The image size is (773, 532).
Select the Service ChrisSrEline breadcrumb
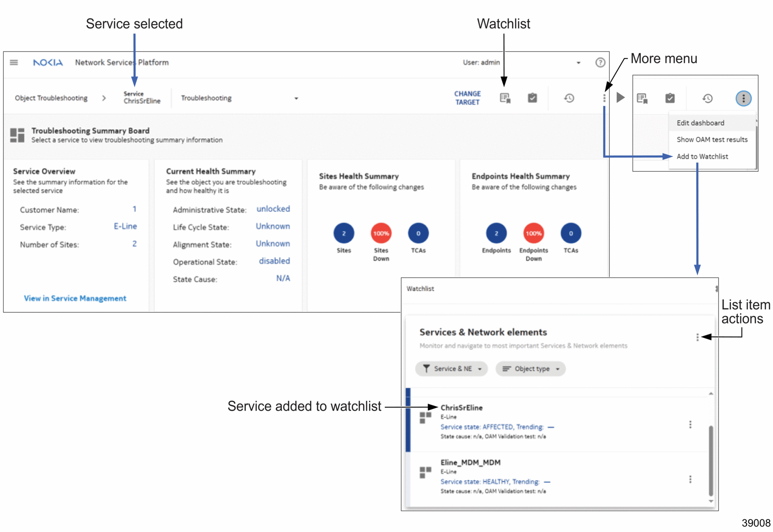click(x=142, y=98)
